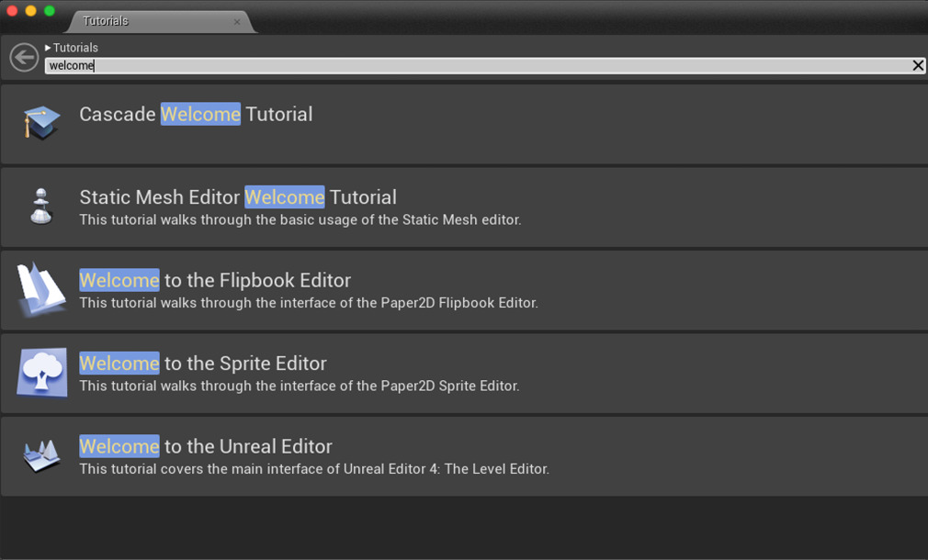Select the Welcome to the Sprite Editor entry
The image size is (928, 560).
click(x=202, y=364)
